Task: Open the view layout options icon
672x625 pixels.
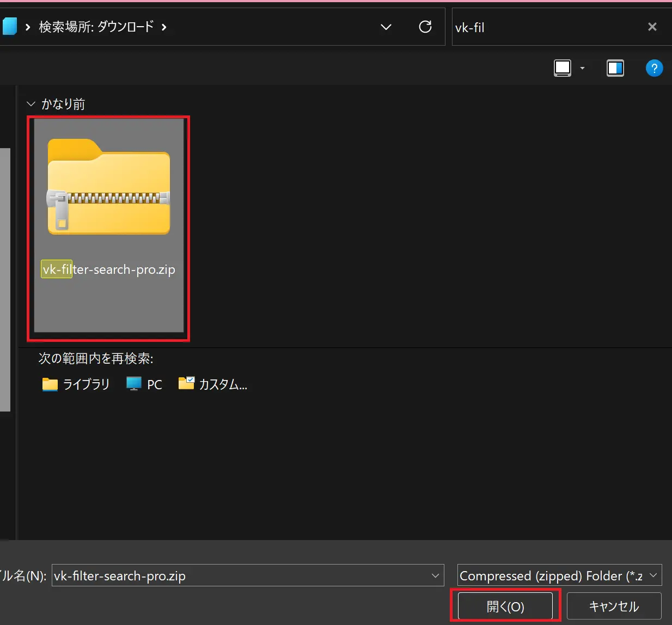Action: coord(563,68)
